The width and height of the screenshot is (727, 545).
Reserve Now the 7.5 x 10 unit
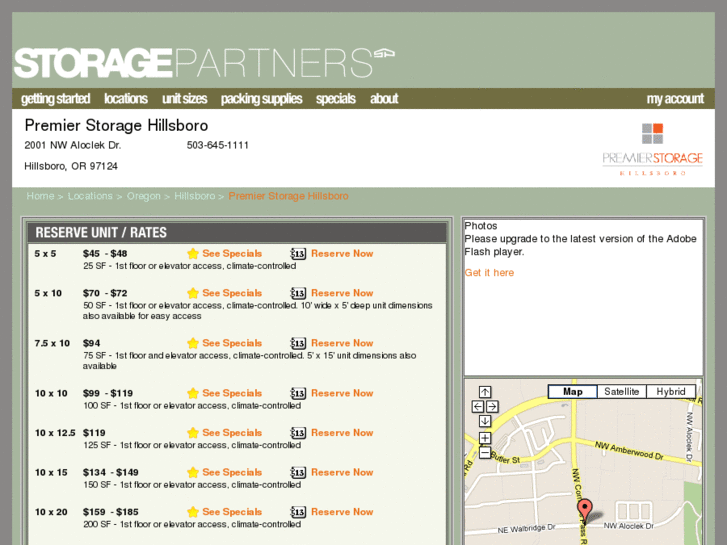[x=342, y=343]
